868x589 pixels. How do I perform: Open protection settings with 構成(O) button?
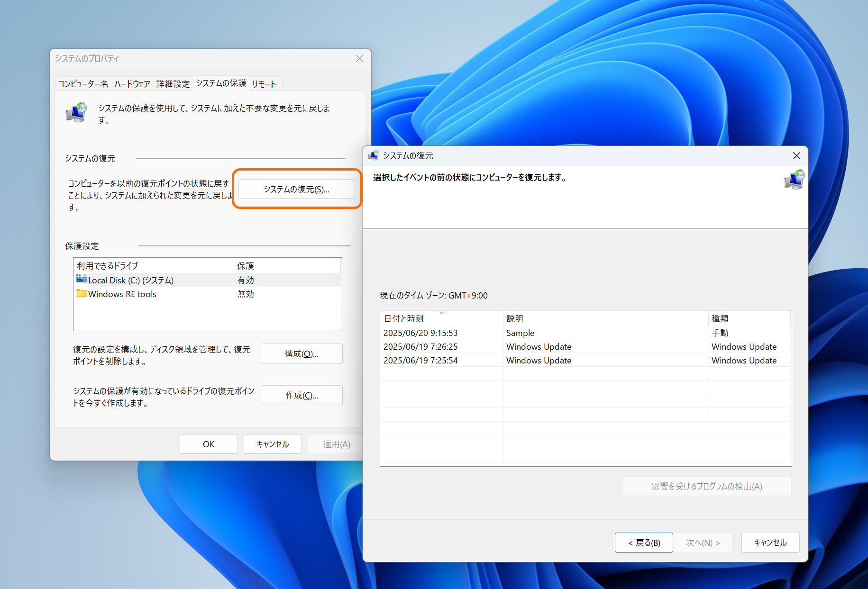coord(301,353)
